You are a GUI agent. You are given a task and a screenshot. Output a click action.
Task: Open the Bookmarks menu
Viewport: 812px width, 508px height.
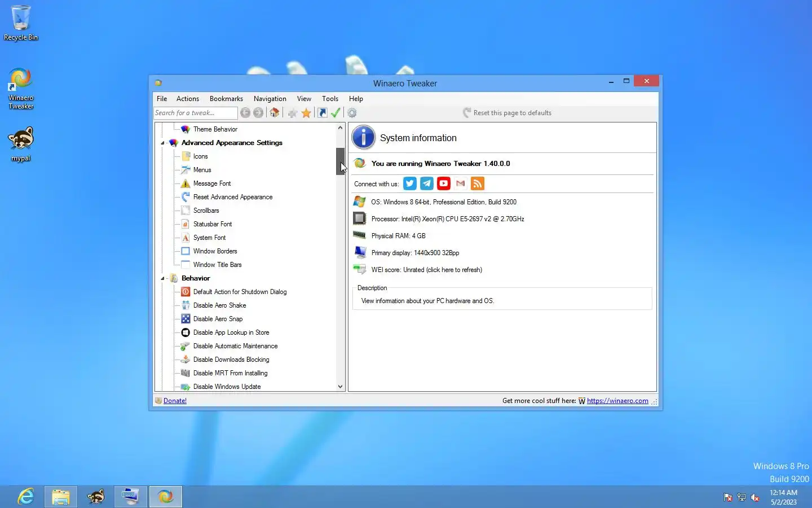pos(226,99)
